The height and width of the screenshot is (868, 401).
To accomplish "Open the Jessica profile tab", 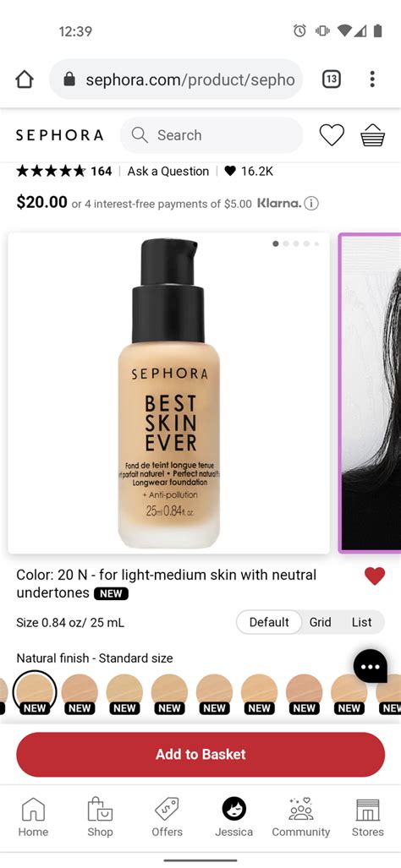I will click(x=233, y=817).
